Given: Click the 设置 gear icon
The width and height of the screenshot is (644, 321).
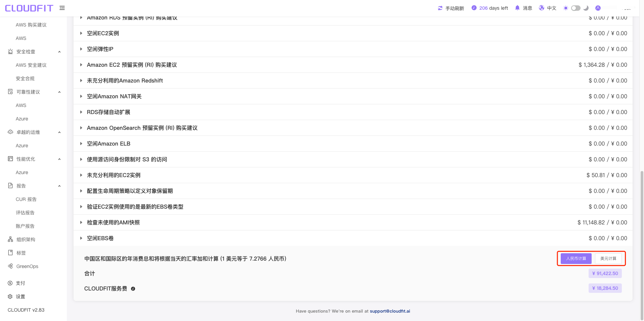Looking at the screenshot, I should pyautogui.click(x=10, y=297).
